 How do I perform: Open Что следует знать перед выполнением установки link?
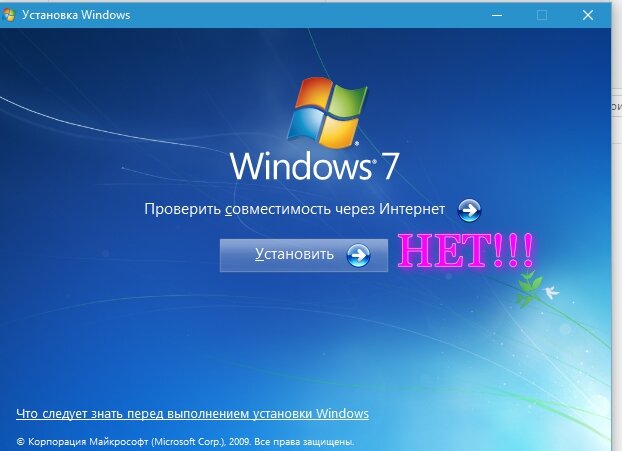pyautogui.click(x=192, y=414)
